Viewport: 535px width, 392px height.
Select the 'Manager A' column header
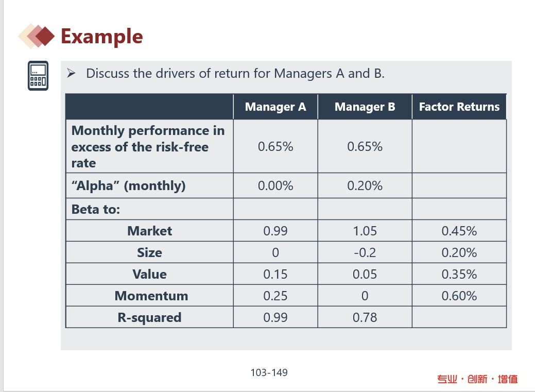click(x=275, y=107)
